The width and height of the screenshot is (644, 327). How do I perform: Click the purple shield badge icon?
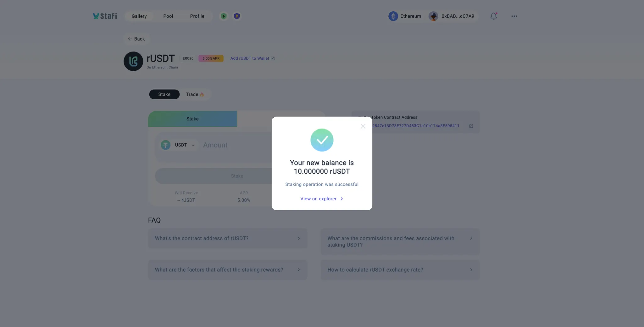[237, 16]
